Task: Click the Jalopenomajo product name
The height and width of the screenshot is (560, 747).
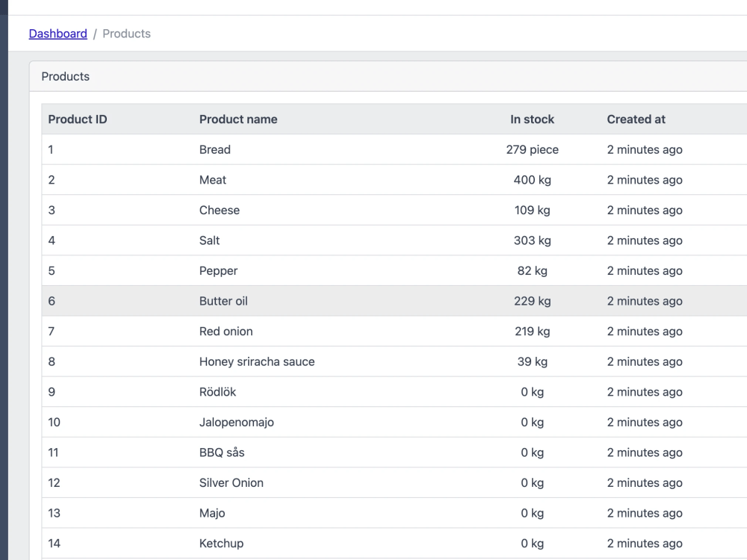Action: point(236,422)
